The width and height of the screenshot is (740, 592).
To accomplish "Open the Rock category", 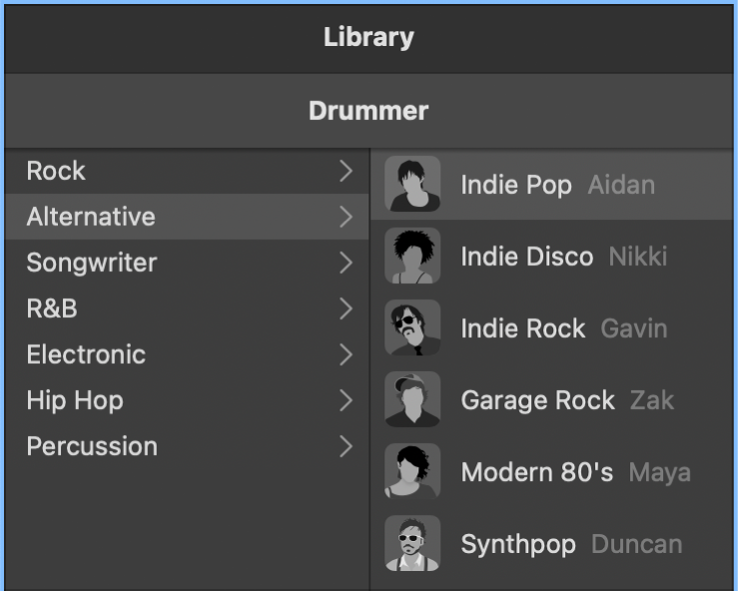I will [x=187, y=171].
